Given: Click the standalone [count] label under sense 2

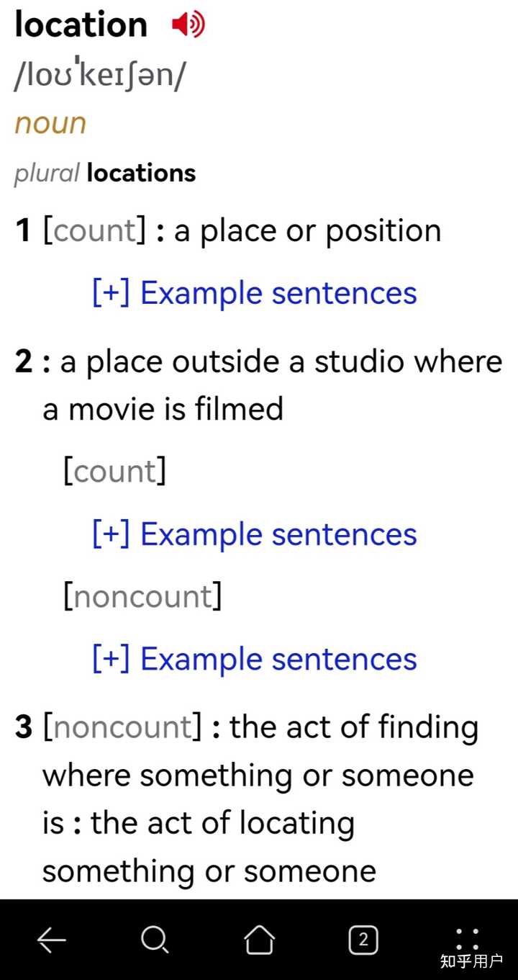Looking at the screenshot, I should 115,471.
